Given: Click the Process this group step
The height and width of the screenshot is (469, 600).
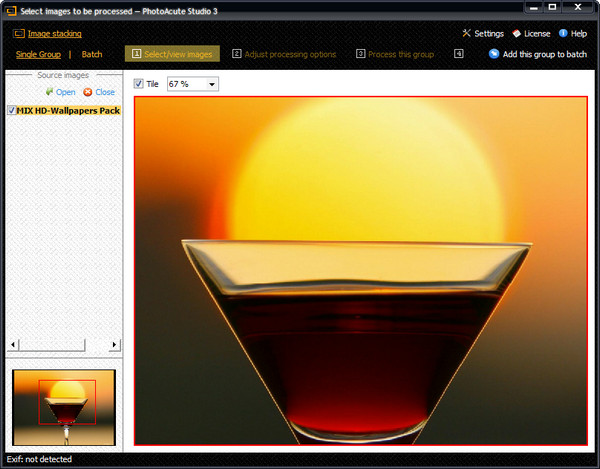Looking at the screenshot, I should (x=394, y=54).
